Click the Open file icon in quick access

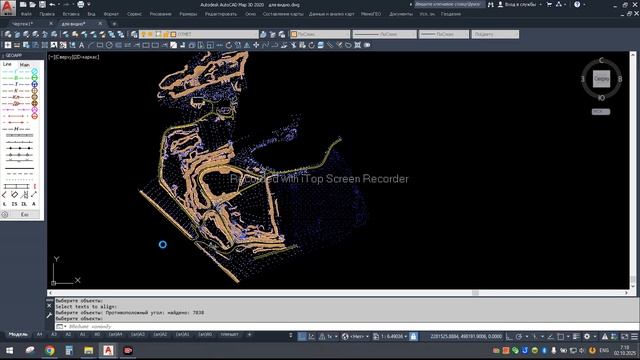point(33,4)
